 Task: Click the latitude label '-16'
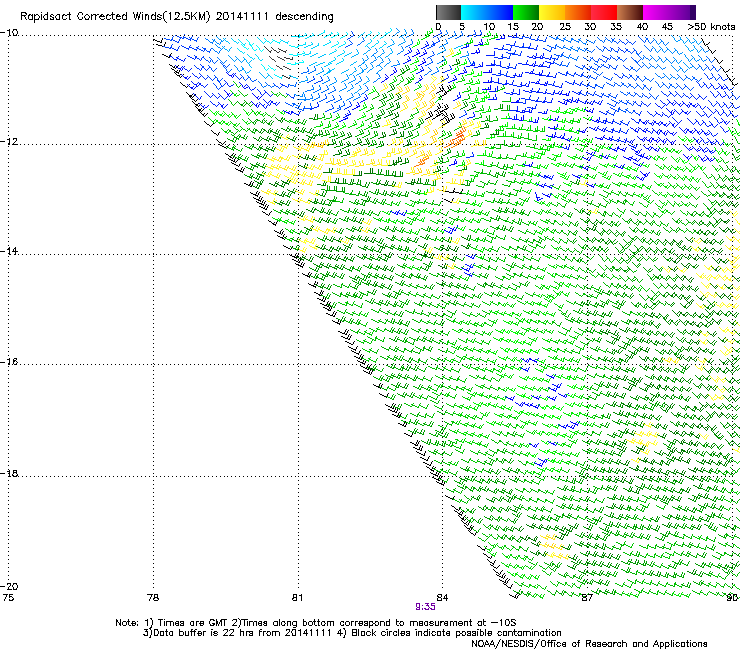pyautogui.click(x=9, y=362)
